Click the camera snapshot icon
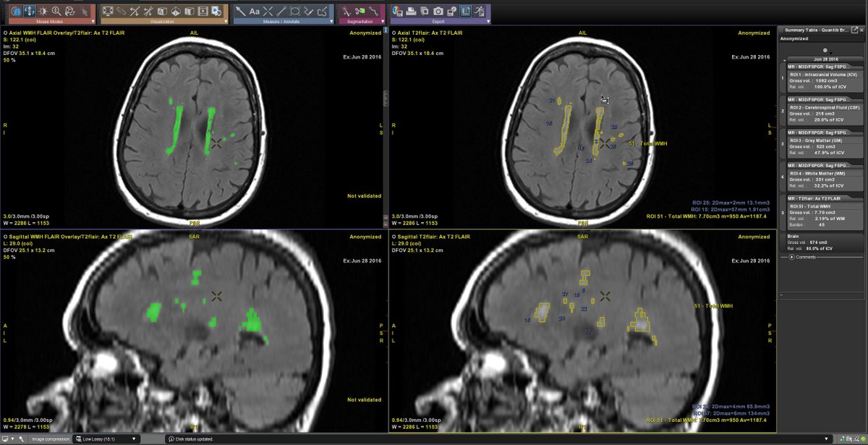Screen dimensions: 868x445 (438, 11)
